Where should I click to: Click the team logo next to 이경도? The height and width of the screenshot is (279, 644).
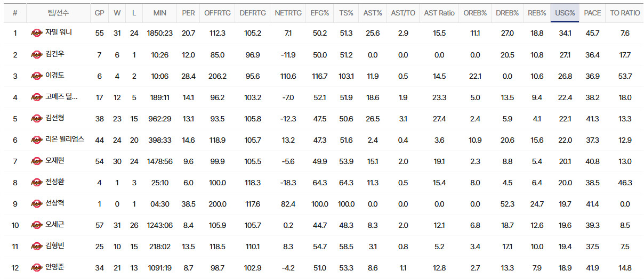pyautogui.click(x=36, y=76)
